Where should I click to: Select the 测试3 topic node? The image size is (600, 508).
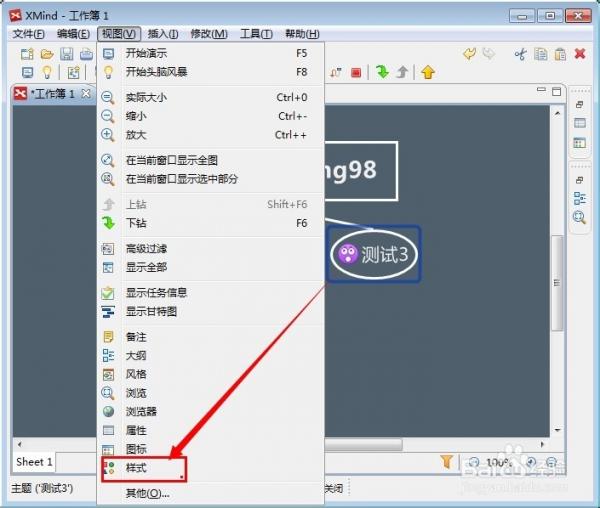[x=374, y=254]
